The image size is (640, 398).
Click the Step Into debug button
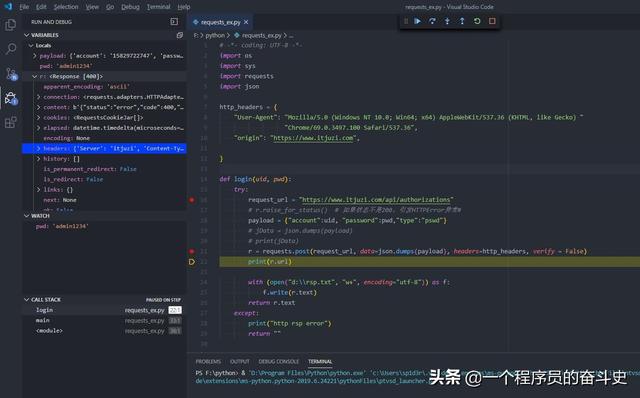point(447,21)
